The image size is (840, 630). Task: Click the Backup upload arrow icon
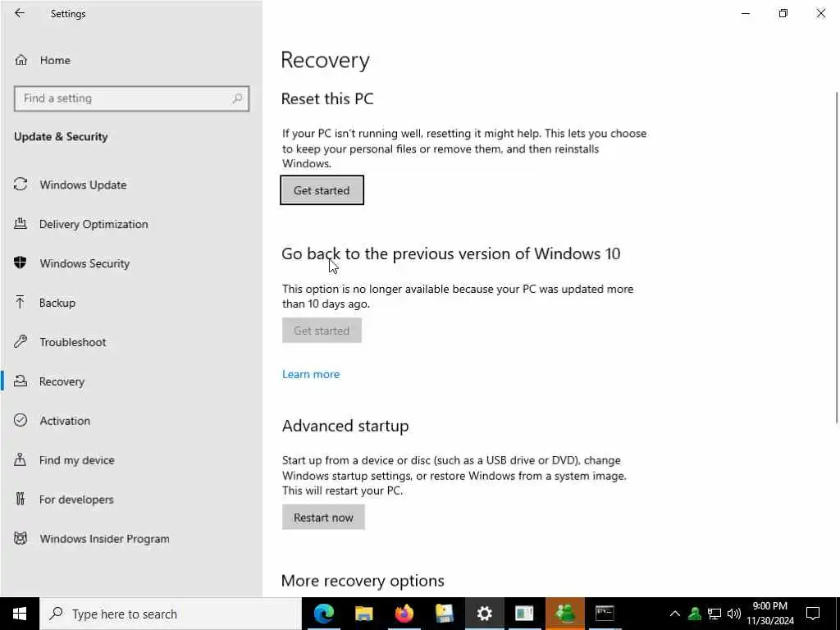(21, 302)
